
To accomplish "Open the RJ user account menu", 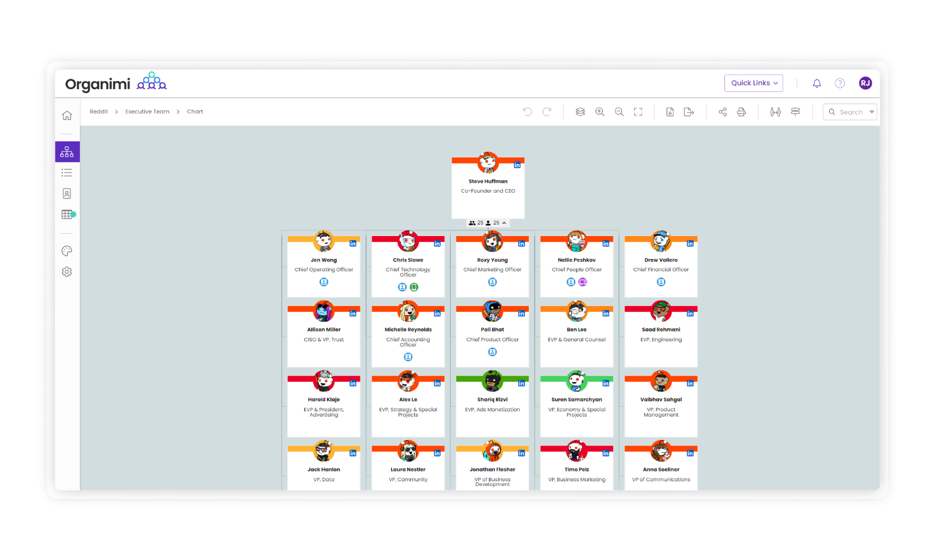I will tap(866, 83).
